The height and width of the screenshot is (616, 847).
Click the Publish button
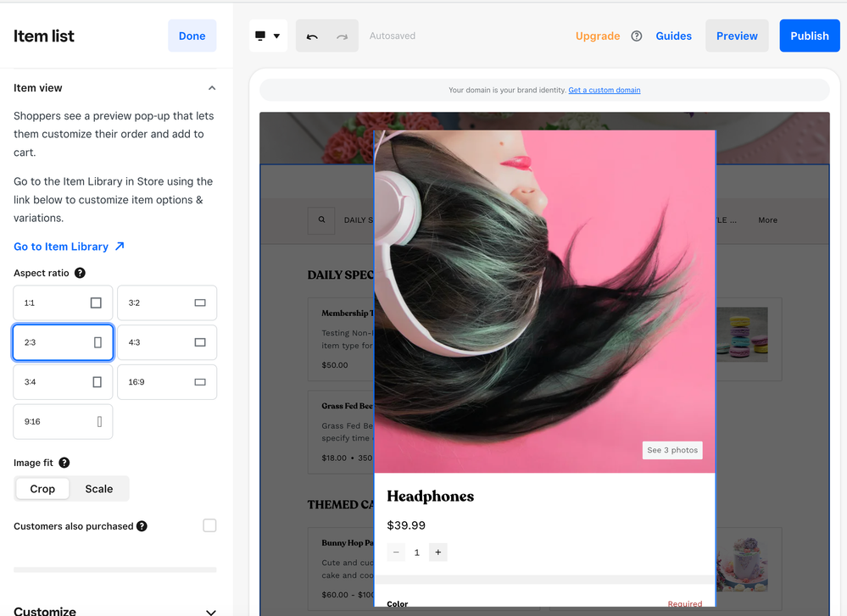coord(809,36)
